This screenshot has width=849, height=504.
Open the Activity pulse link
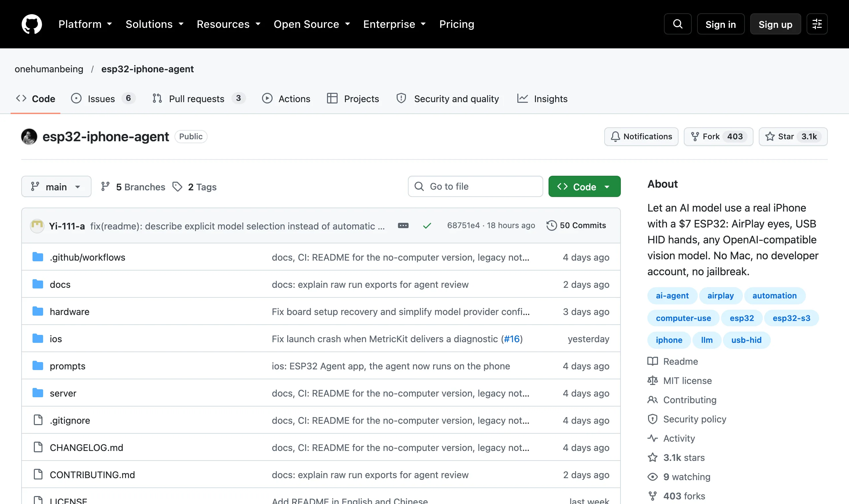(671, 438)
